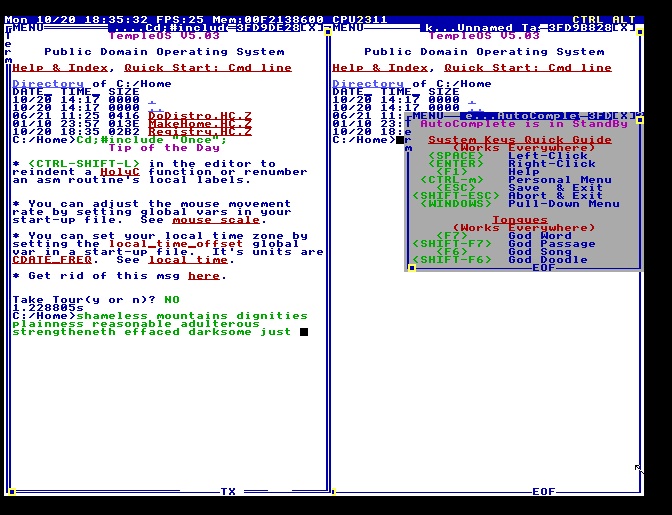
Task: Click 'TempleOS V5.03' heading in left terminal
Action: pos(164,36)
